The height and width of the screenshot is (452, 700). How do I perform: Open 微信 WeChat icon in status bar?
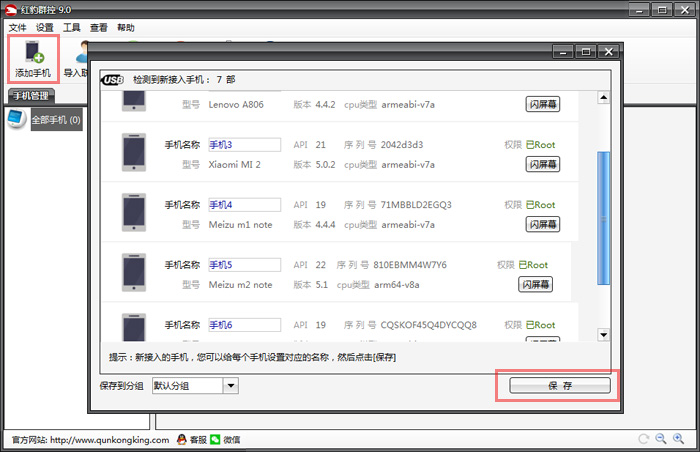[215, 439]
